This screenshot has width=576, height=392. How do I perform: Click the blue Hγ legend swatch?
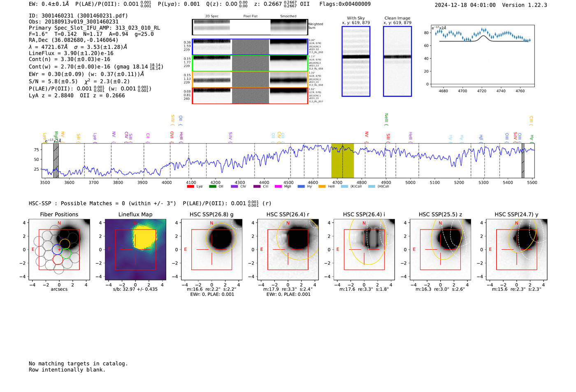click(x=301, y=186)
